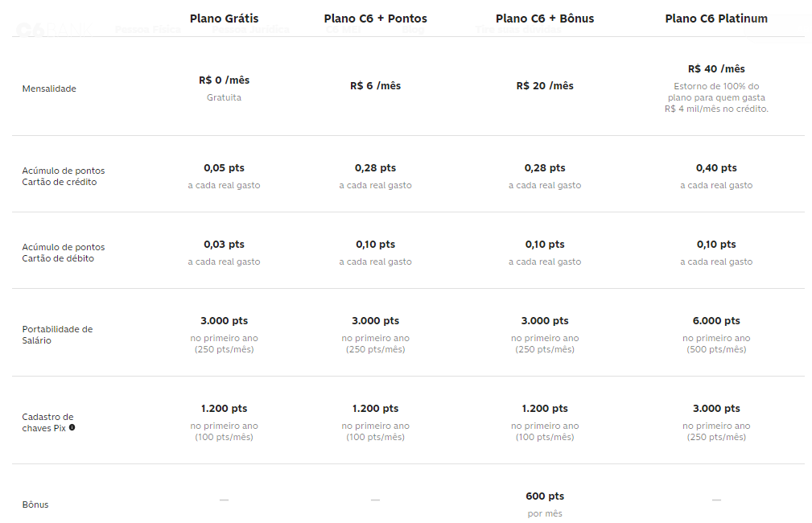Click the Plano C6 + Bônus header
Image resolution: width=812 pixels, height=523 pixels.
click(x=545, y=19)
